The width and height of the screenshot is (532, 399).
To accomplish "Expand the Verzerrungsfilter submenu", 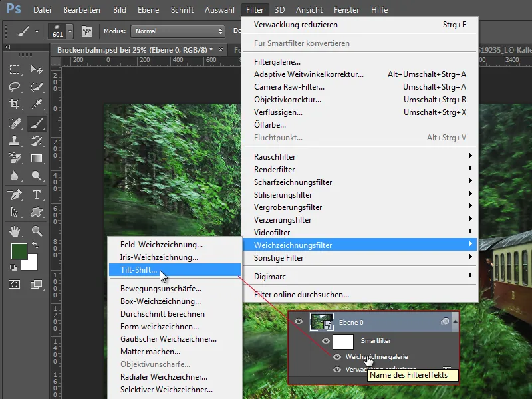I will coord(360,220).
